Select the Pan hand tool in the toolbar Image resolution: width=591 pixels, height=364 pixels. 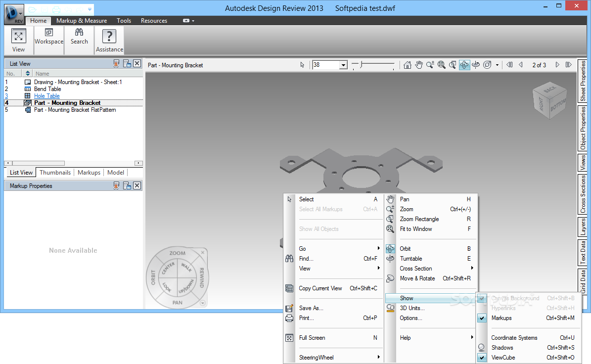click(x=419, y=65)
